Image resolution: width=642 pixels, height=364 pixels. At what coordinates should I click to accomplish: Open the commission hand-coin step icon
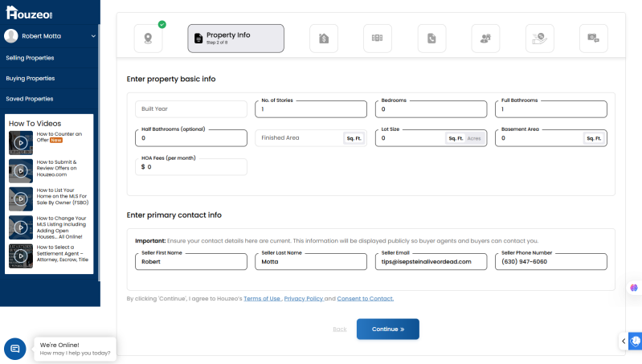click(x=540, y=39)
